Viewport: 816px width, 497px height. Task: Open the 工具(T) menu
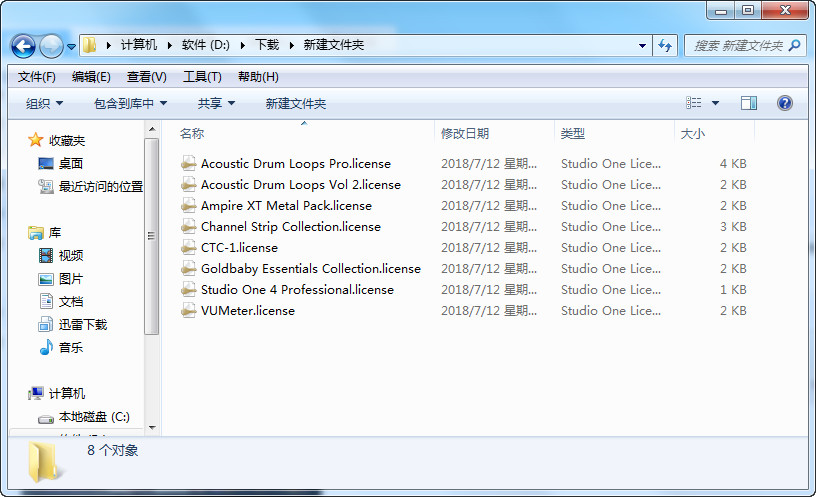coord(202,77)
